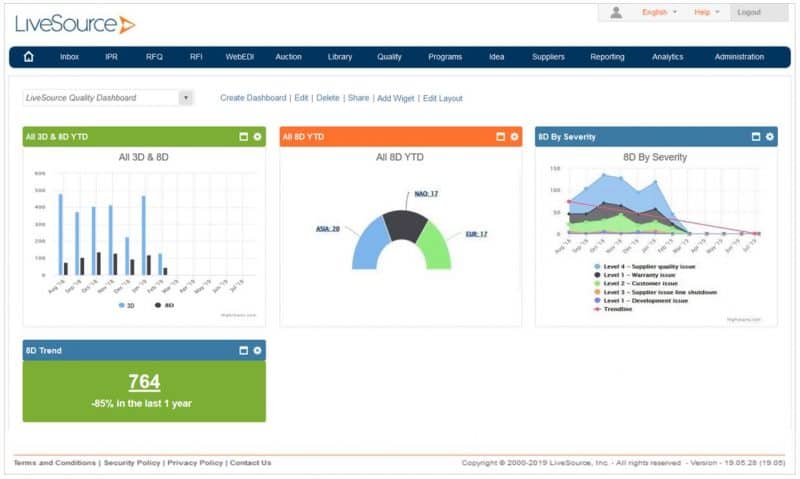Open the RFQ menu
800x479 pixels.
pyautogui.click(x=154, y=57)
